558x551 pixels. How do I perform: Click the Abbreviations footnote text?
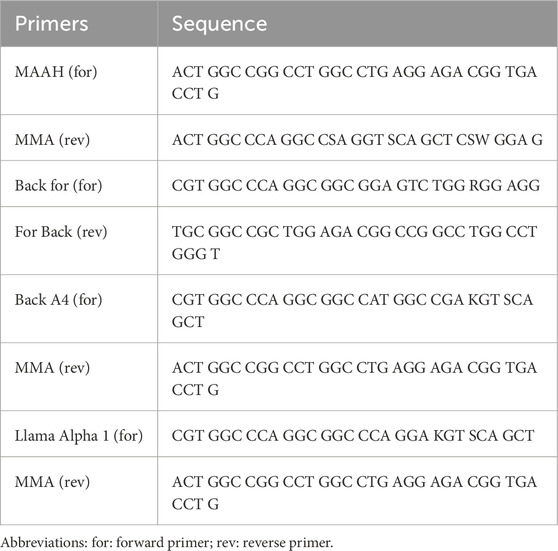click(x=167, y=543)
